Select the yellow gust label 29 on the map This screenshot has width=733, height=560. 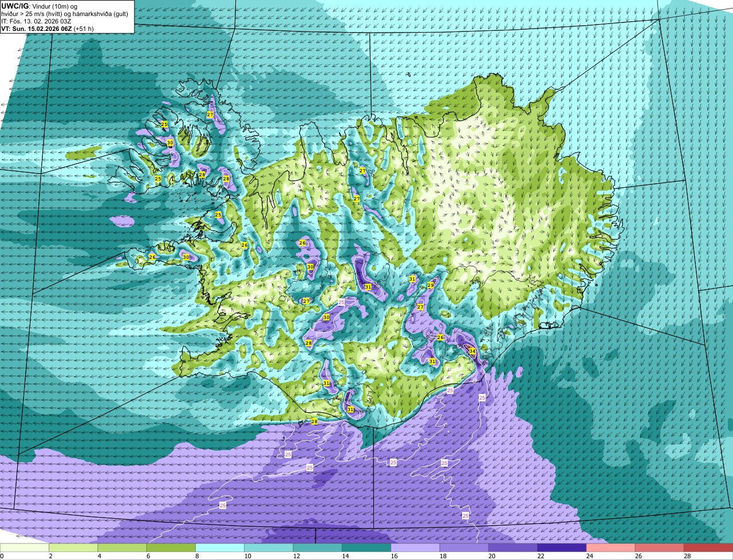(431, 285)
